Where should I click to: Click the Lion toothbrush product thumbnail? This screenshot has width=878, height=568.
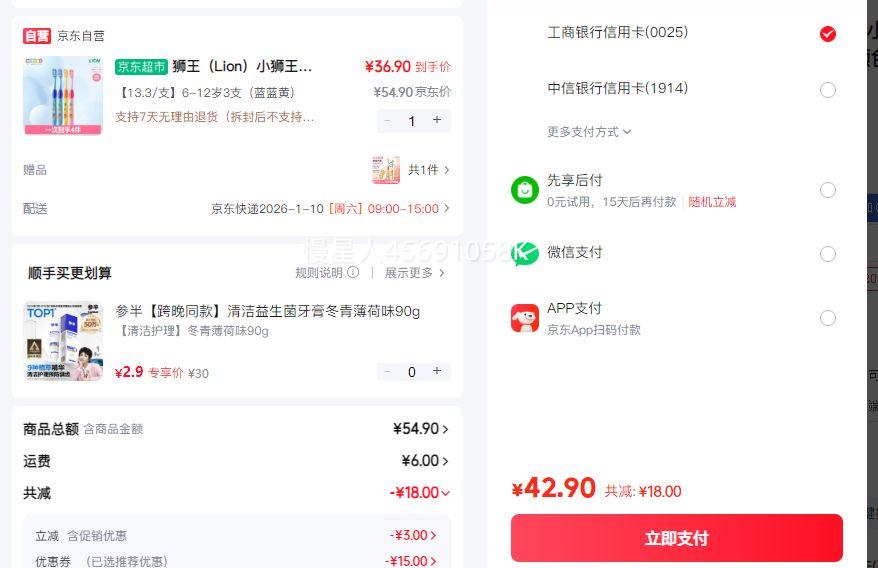tap(62, 96)
